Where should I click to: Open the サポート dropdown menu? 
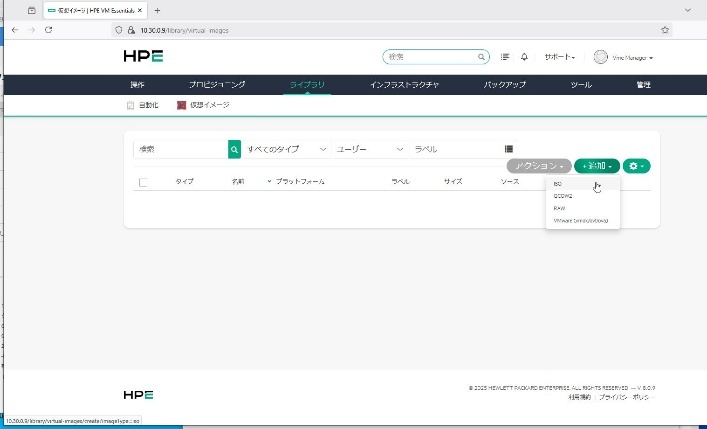562,58
